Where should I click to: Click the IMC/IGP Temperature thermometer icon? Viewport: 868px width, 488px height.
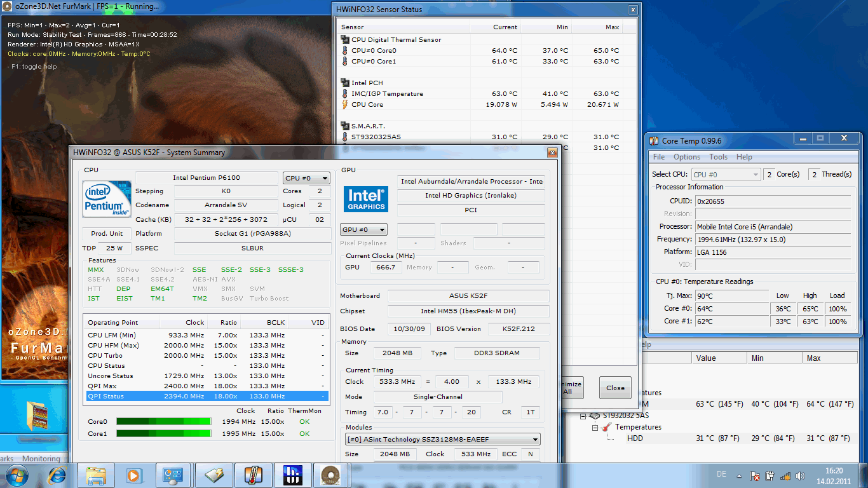point(345,93)
